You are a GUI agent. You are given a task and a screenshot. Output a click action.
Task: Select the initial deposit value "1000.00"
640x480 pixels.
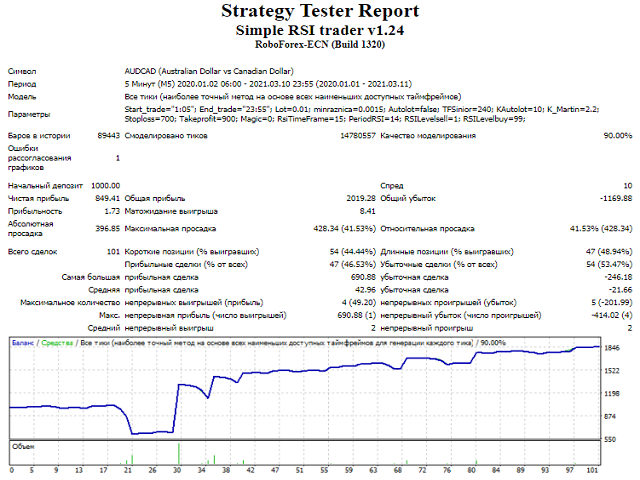tap(106, 186)
